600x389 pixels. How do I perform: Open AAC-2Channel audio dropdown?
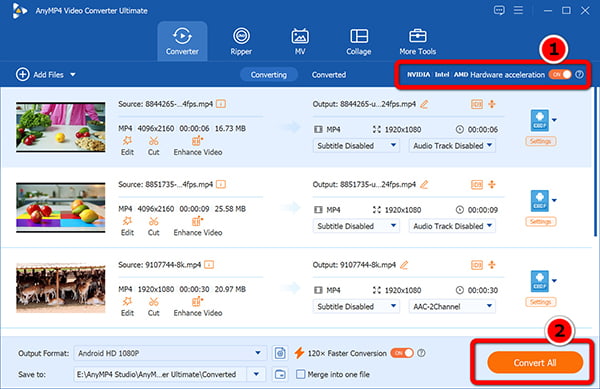point(452,306)
